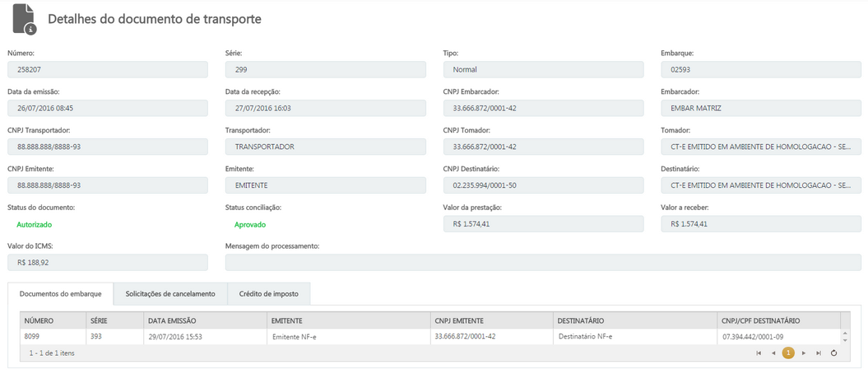The width and height of the screenshot is (868, 374).
Task: Click the Emitente field
Action: point(326,185)
